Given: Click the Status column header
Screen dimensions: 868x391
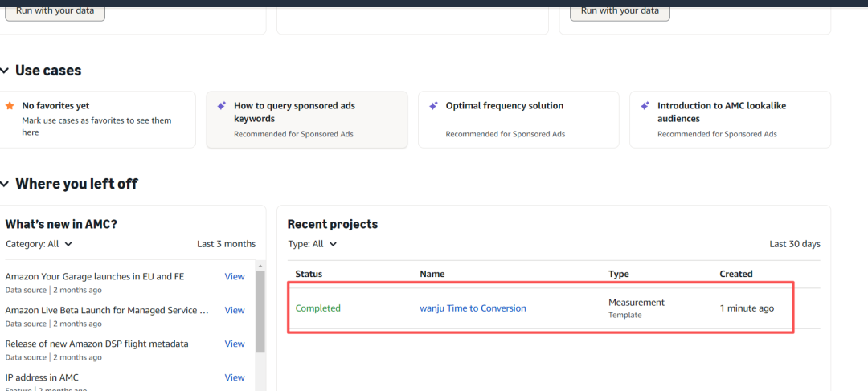Looking at the screenshot, I should (309, 274).
